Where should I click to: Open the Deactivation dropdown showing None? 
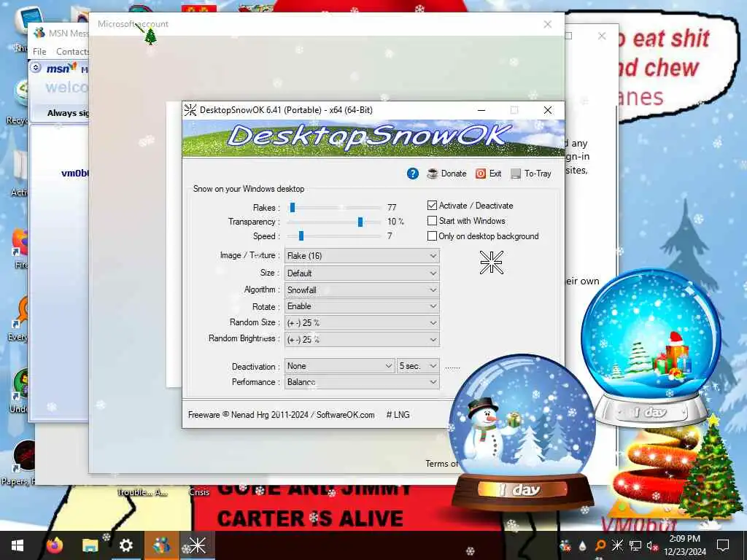[x=339, y=366]
